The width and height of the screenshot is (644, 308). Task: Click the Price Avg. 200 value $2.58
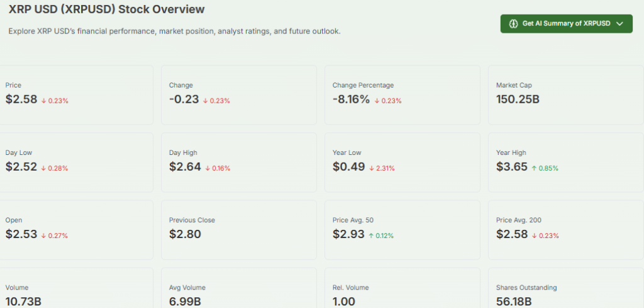click(x=511, y=235)
